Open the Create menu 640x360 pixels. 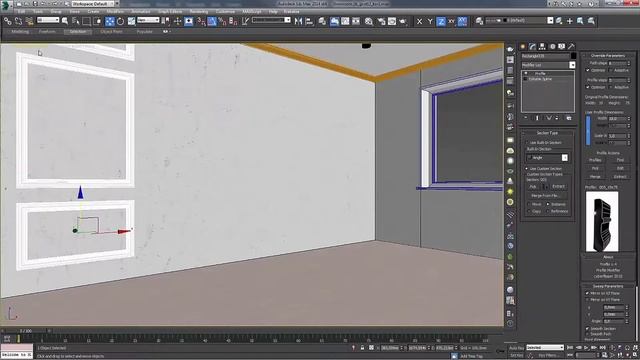pos(93,12)
